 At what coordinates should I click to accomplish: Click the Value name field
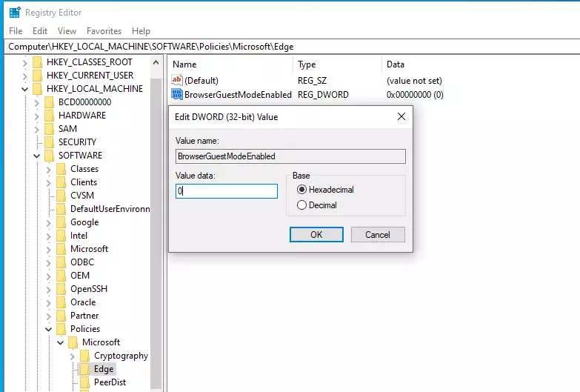pos(290,156)
